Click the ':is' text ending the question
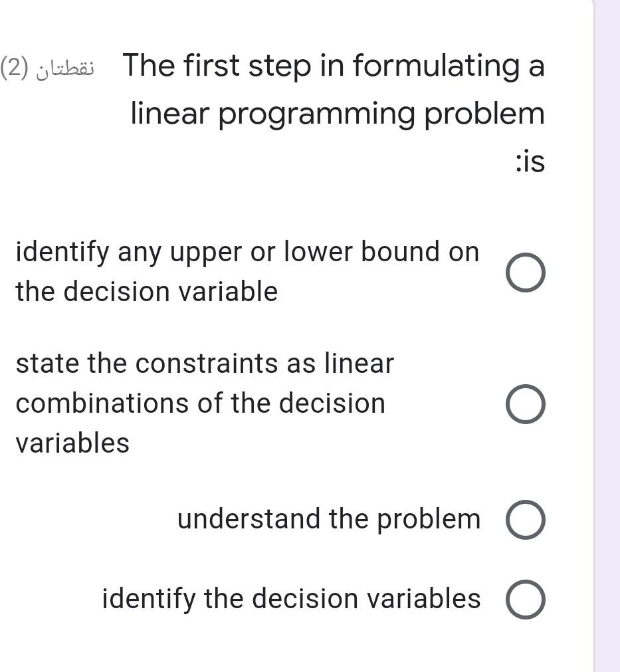The image size is (620, 672). pos(530,162)
